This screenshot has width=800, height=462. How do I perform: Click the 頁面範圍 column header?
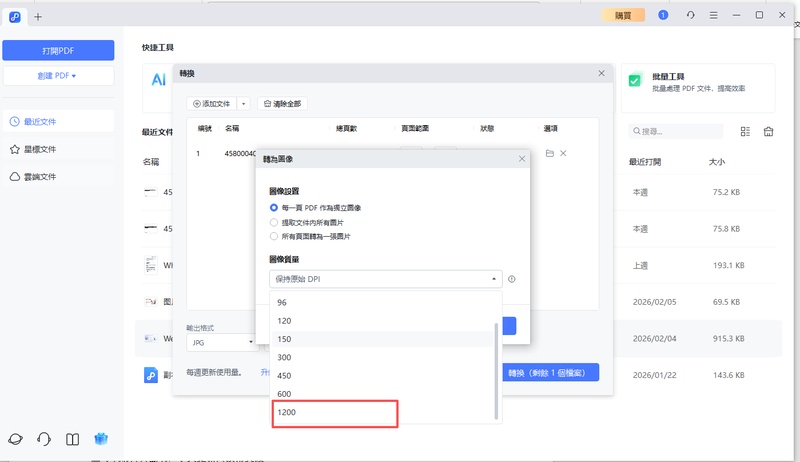[x=415, y=129]
